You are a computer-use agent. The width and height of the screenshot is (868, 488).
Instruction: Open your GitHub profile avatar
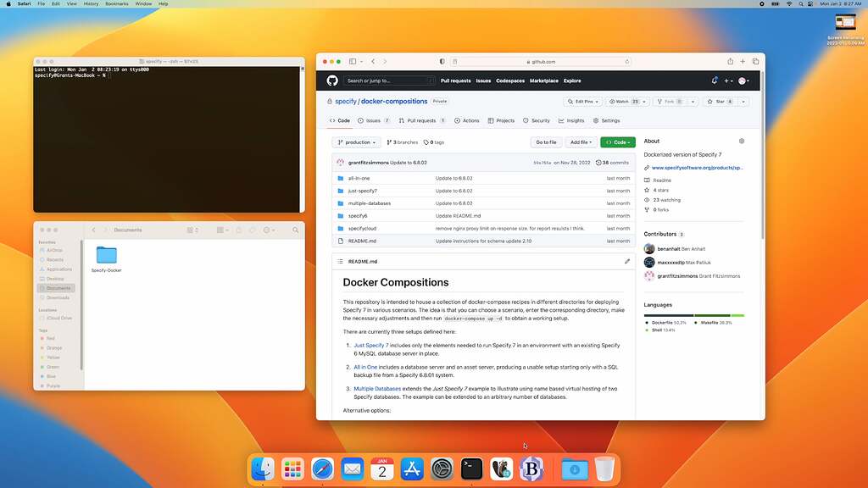[x=743, y=80]
